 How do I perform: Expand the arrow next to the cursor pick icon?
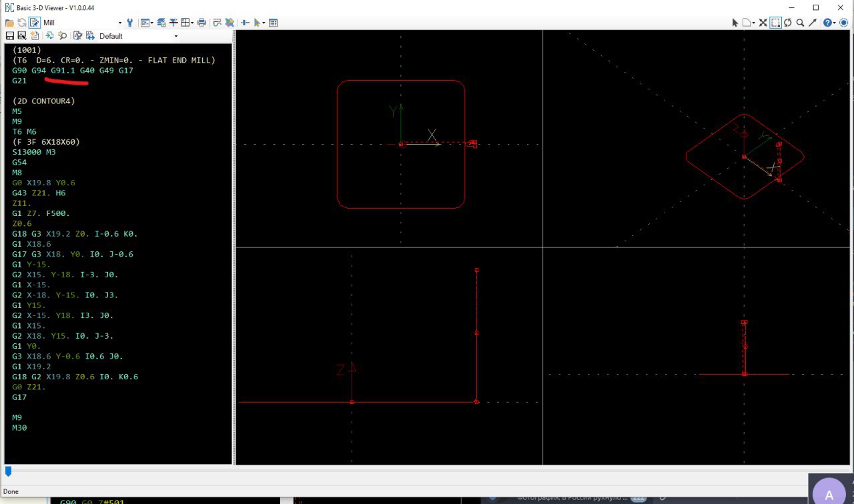point(264,23)
